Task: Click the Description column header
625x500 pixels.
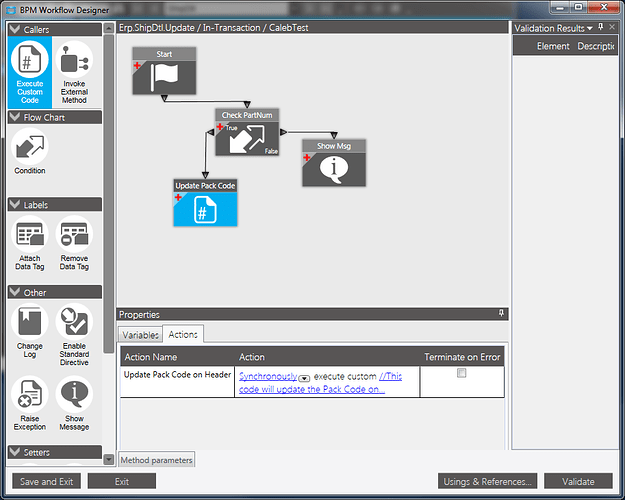Action: (x=596, y=46)
